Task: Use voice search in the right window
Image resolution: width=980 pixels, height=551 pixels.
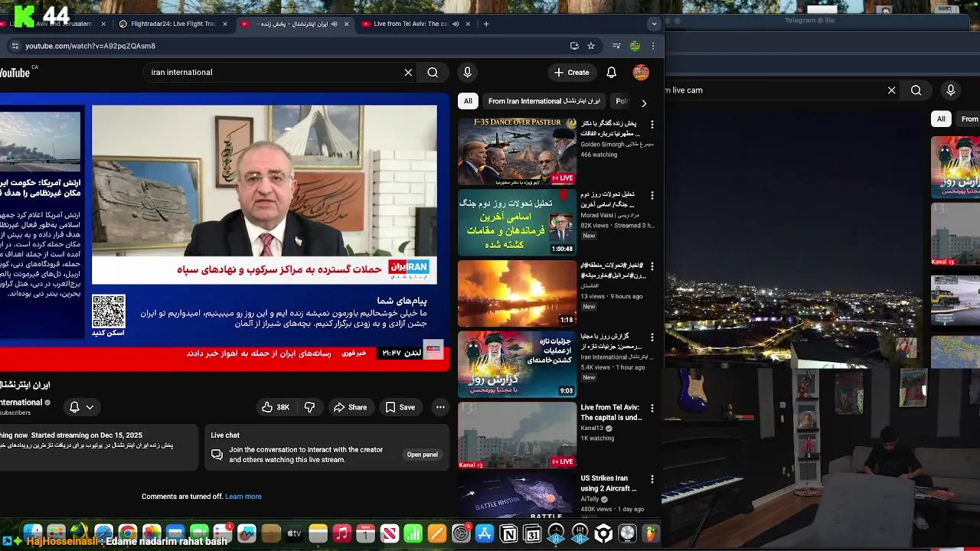Action: [950, 90]
